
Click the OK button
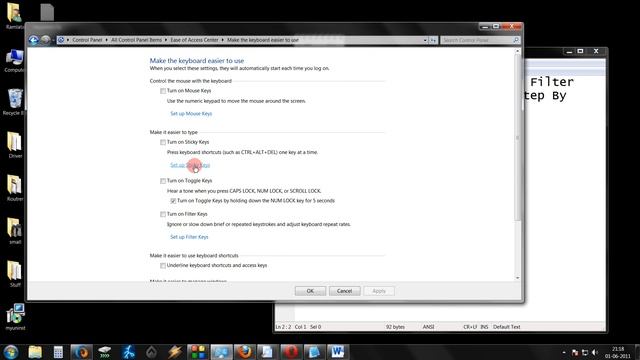[x=310, y=291]
